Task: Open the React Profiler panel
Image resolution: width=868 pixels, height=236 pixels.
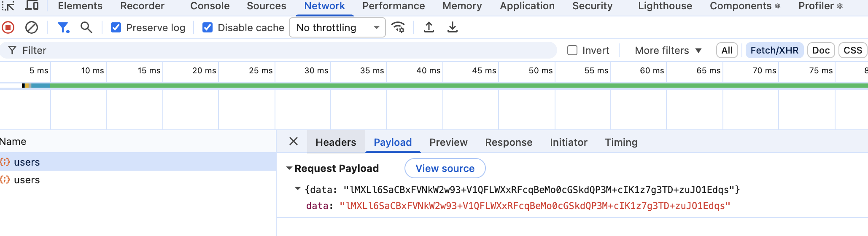Action: [x=820, y=6]
